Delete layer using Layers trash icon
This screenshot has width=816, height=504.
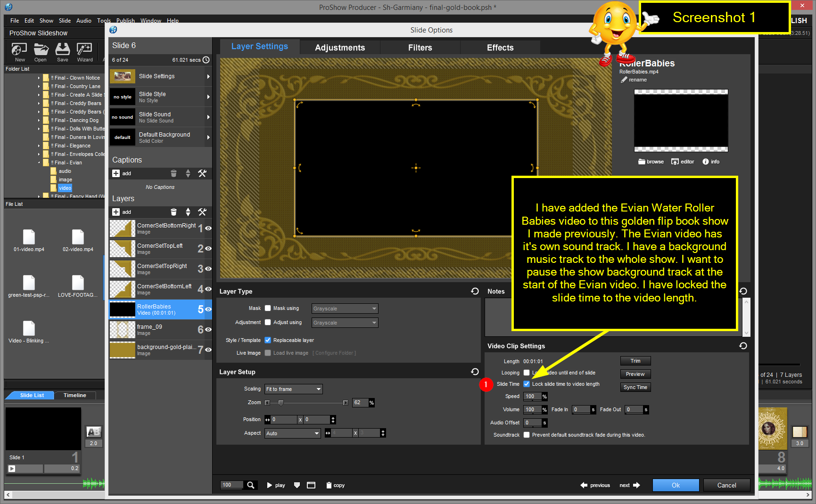click(x=173, y=212)
